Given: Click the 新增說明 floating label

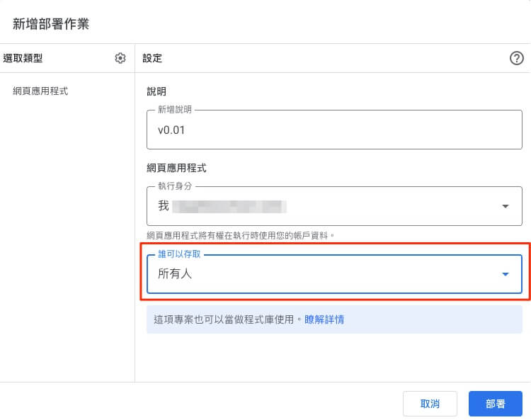Looking at the screenshot, I should [175, 110].
